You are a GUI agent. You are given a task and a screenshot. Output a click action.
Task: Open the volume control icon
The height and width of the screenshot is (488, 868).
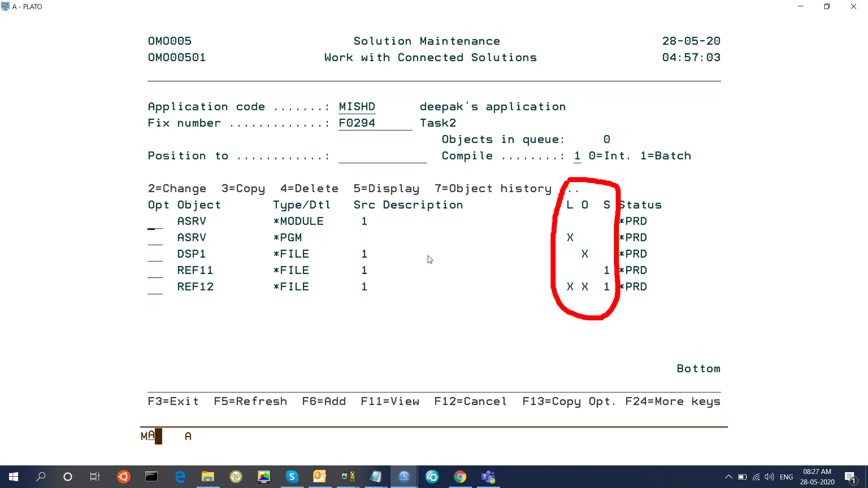point(769,477)
